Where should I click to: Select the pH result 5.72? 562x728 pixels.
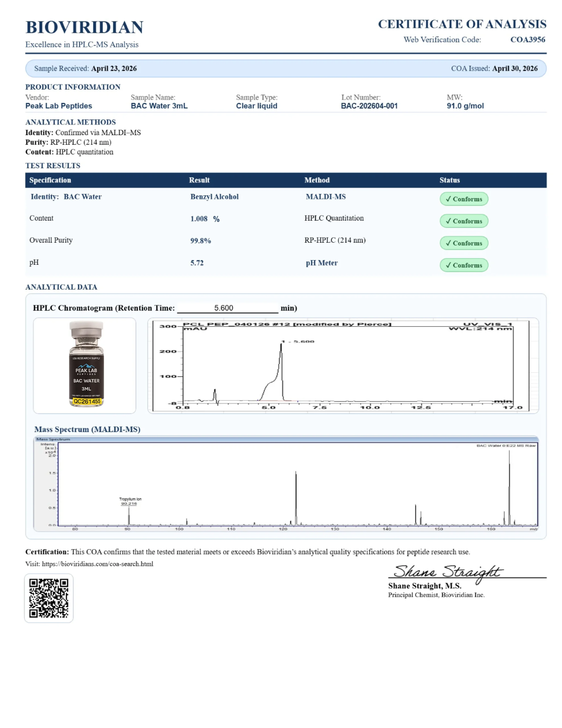click(197, 263)
